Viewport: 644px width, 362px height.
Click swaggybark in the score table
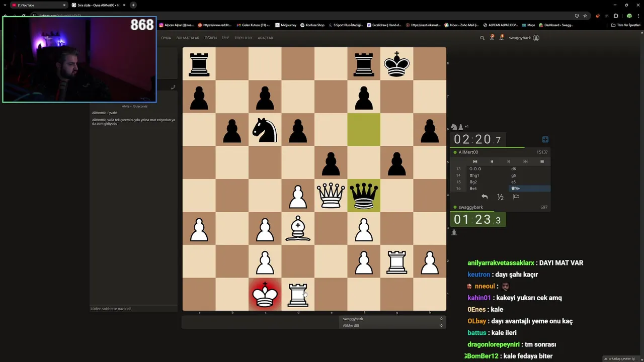pos(353,319)
